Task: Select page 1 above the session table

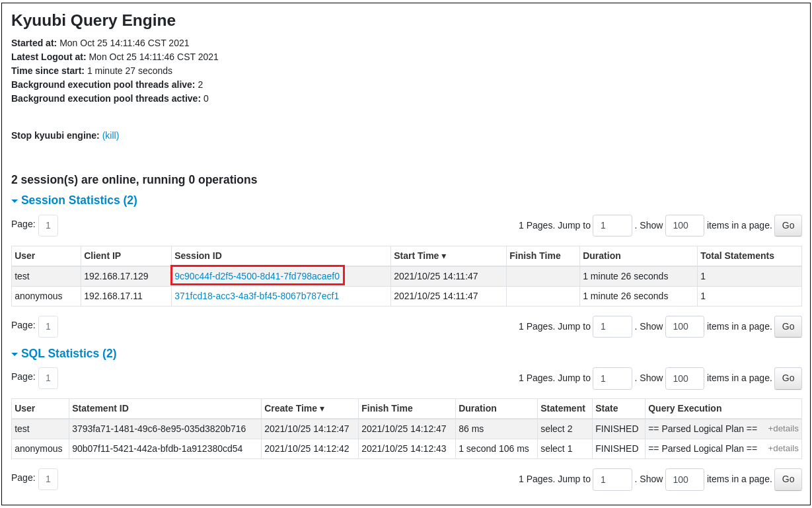Action: [48, 225]
